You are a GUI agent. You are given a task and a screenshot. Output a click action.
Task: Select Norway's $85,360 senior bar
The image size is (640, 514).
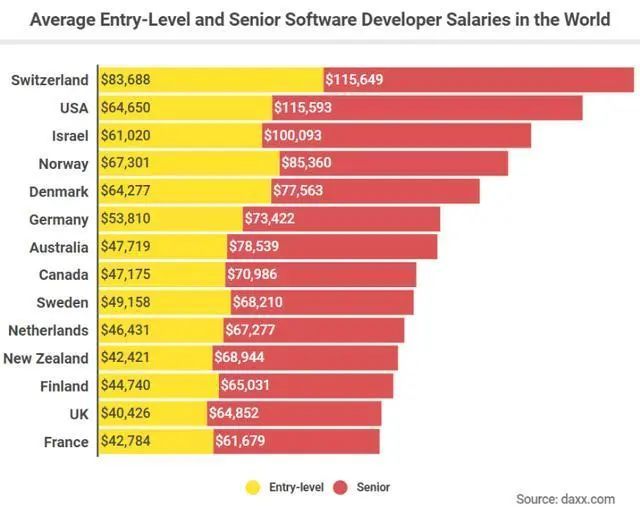[x=394, y=163]
